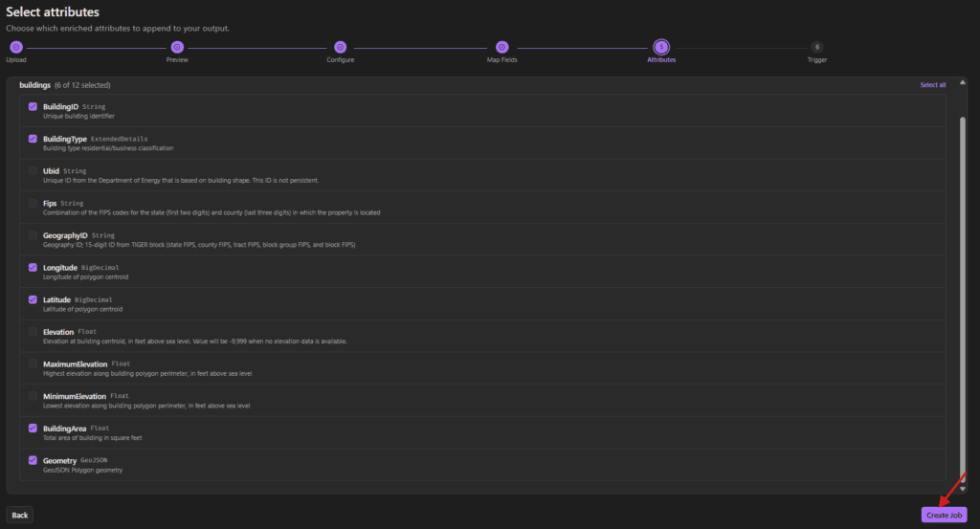
Task: Check the Elevation checkbox
Action: point(33,332)
